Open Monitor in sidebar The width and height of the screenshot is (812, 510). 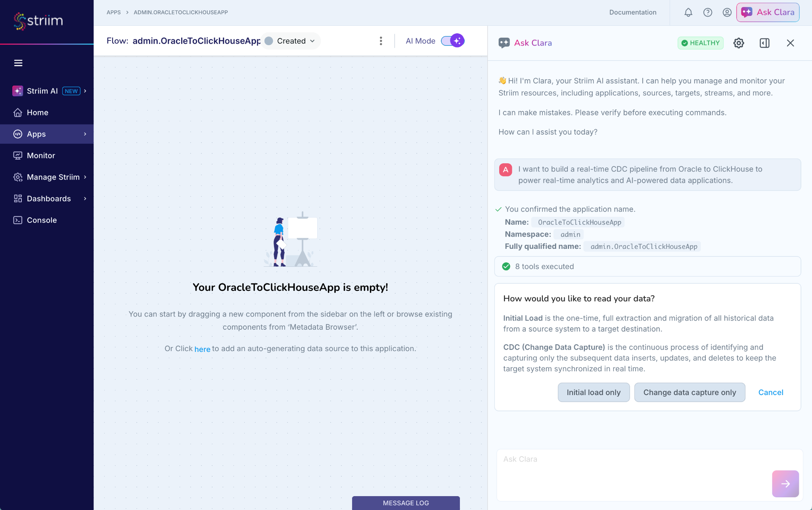pyautogui.click(x=47, y=156)
